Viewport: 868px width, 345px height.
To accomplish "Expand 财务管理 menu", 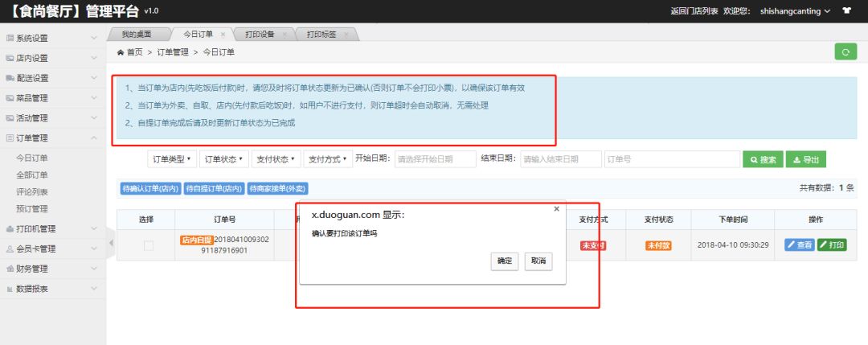I will click(52, 269).
